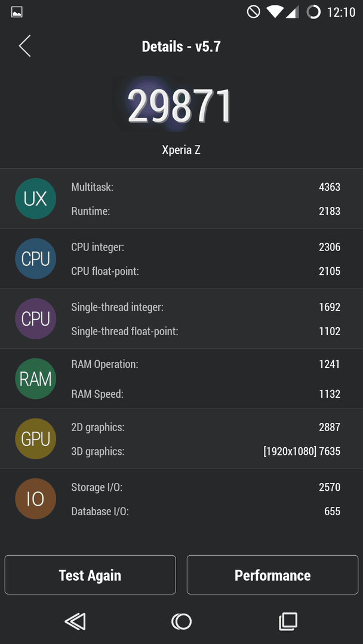Tap the yellow GPU category icon

click(x=36, y=439)
